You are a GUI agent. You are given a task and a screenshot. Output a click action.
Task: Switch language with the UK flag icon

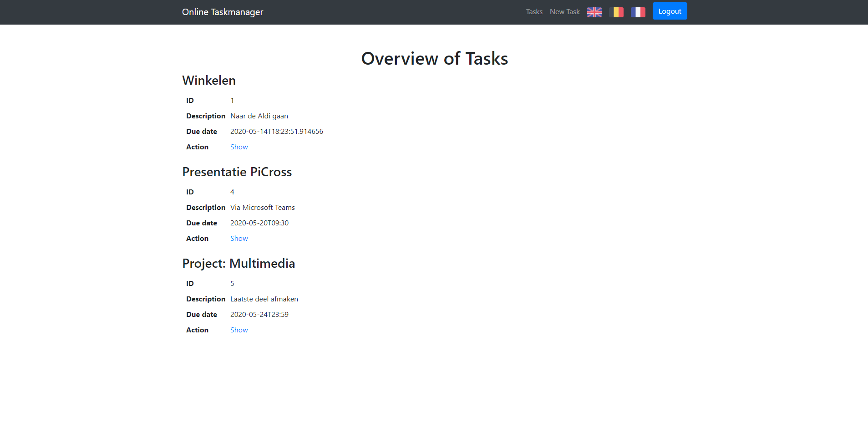594,12
